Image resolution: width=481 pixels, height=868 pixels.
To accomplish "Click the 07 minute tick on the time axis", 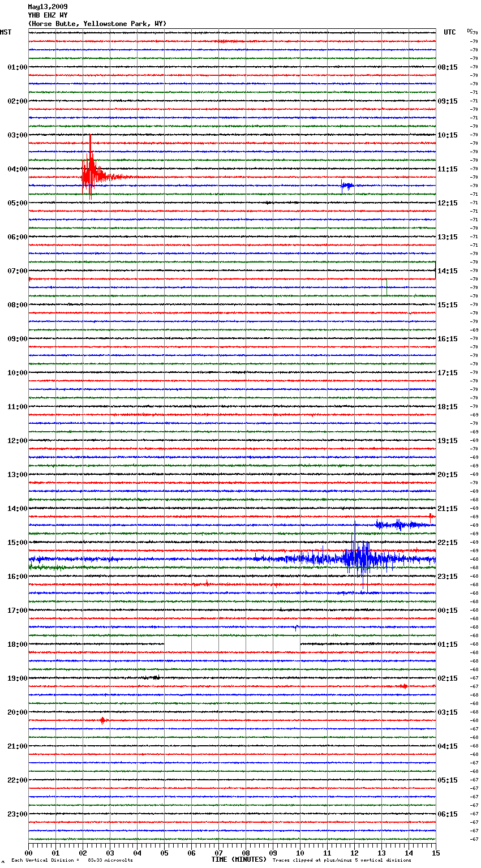I will coord(218,853).
